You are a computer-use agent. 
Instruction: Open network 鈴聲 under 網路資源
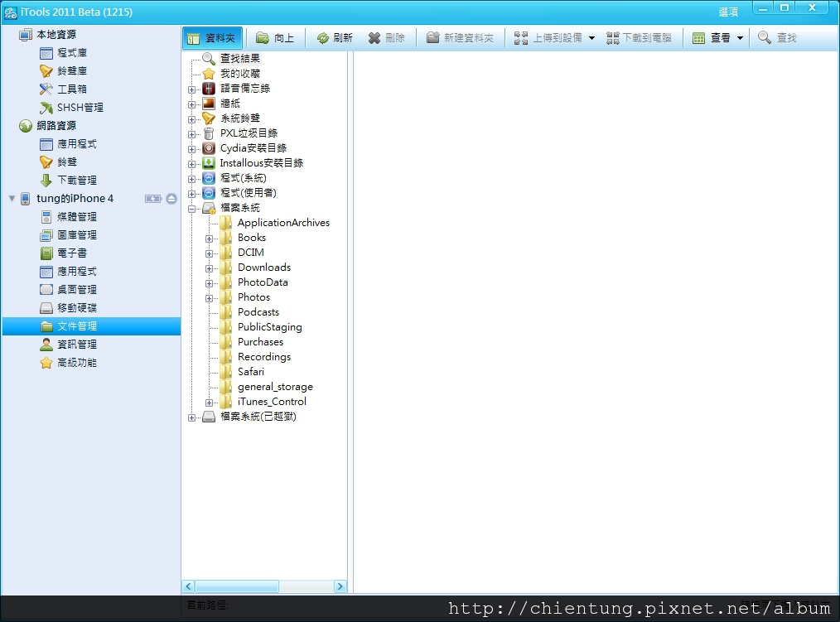click(x=67, y=162)
